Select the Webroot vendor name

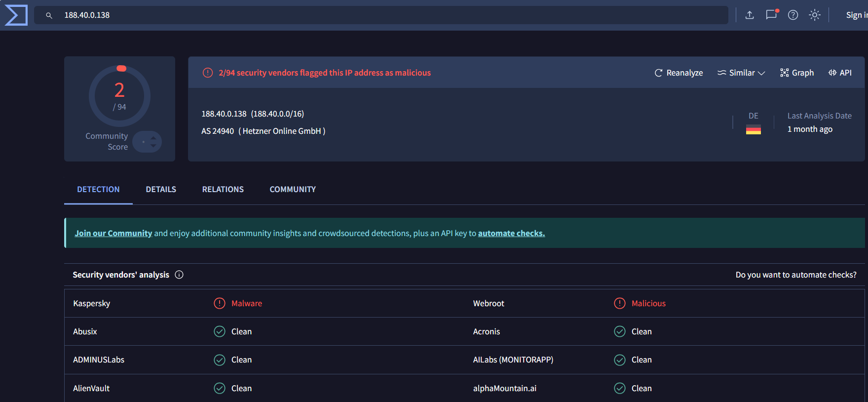coord(489,303)
